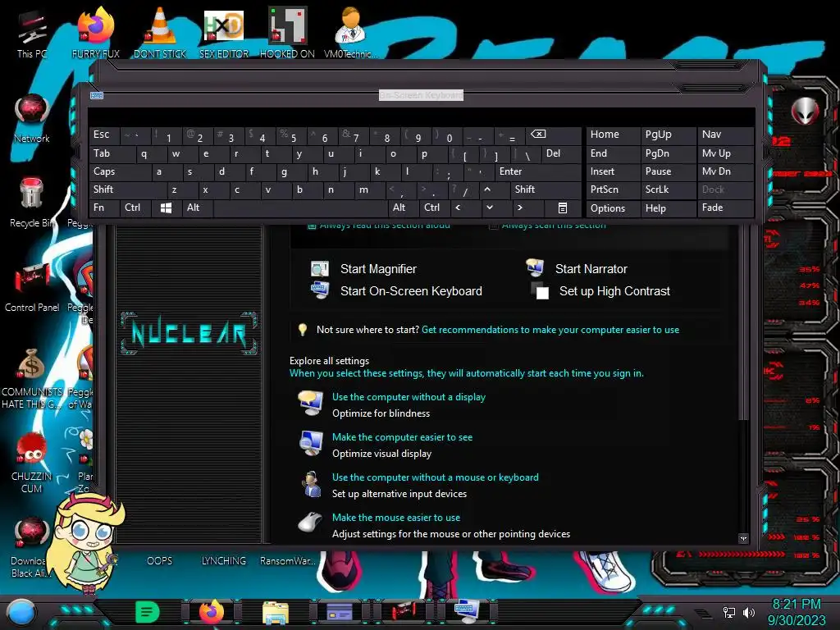Click the Start On-Screen Keyboard icon
The image size is (840, 630).
pyautogui.click(x=320, y=290)
